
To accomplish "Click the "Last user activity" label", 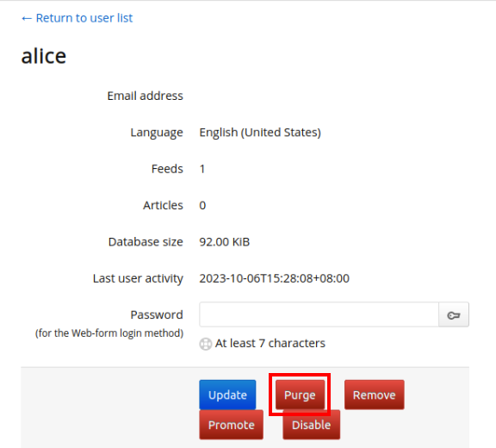I will (x=138, y=279).
